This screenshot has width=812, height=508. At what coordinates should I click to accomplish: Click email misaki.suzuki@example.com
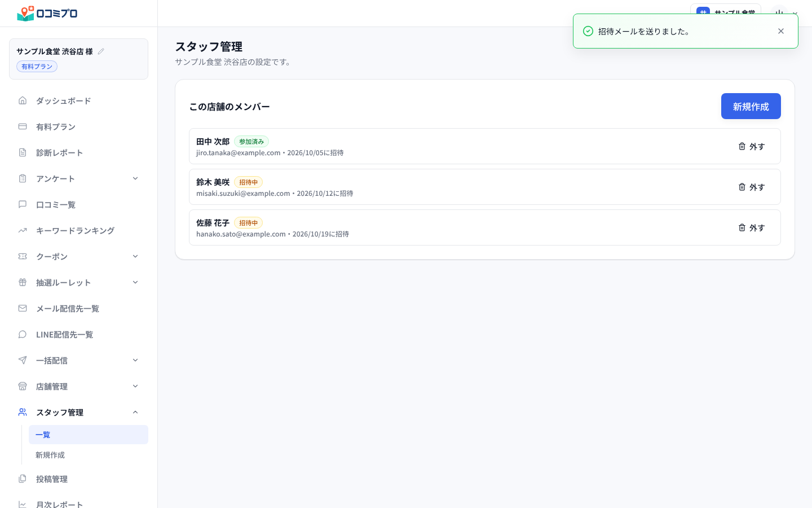pos(243,194)
